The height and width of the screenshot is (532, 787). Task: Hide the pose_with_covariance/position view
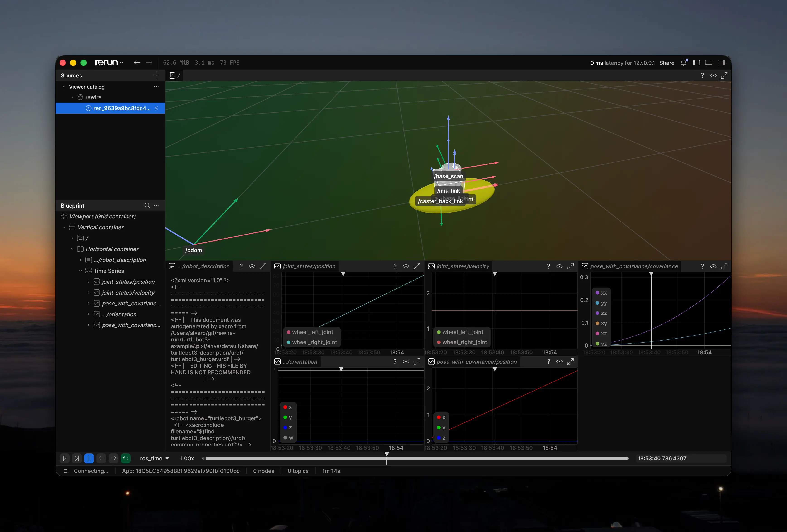(559, 362)
